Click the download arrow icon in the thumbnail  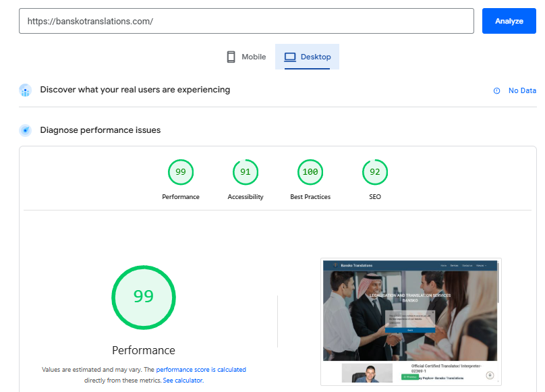(x=490, y=375)
